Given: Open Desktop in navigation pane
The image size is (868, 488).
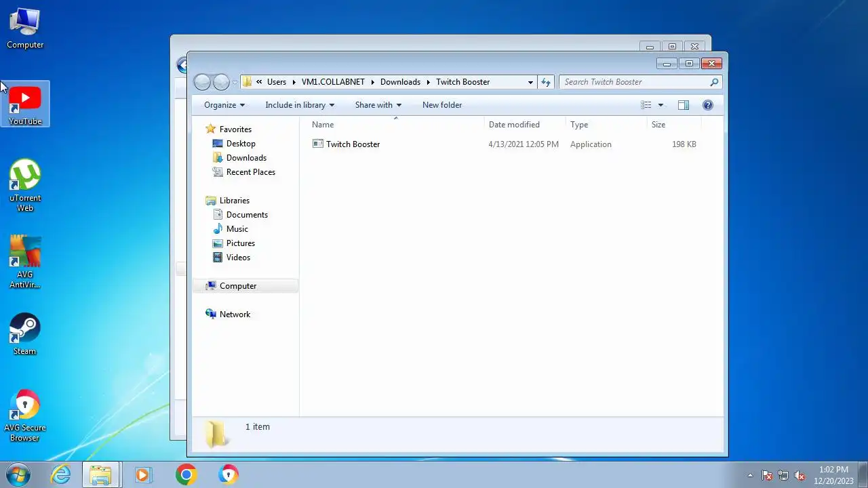Looking at the screenshot, I should (x=241, y=144).
